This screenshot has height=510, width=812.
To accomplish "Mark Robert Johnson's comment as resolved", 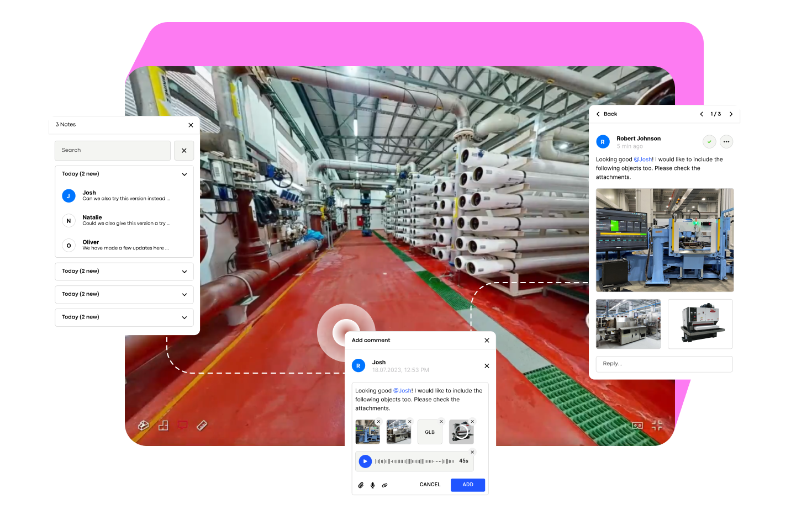I will (709, 141).
